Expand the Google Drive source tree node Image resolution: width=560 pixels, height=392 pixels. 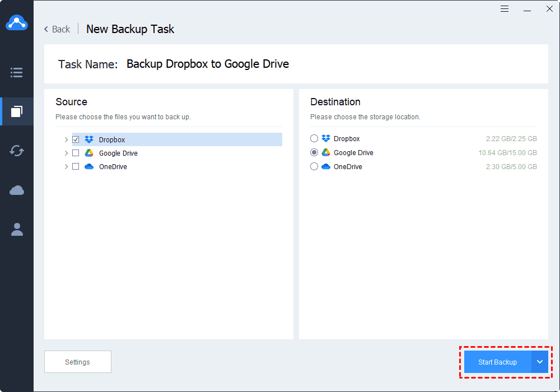[66, 153]
